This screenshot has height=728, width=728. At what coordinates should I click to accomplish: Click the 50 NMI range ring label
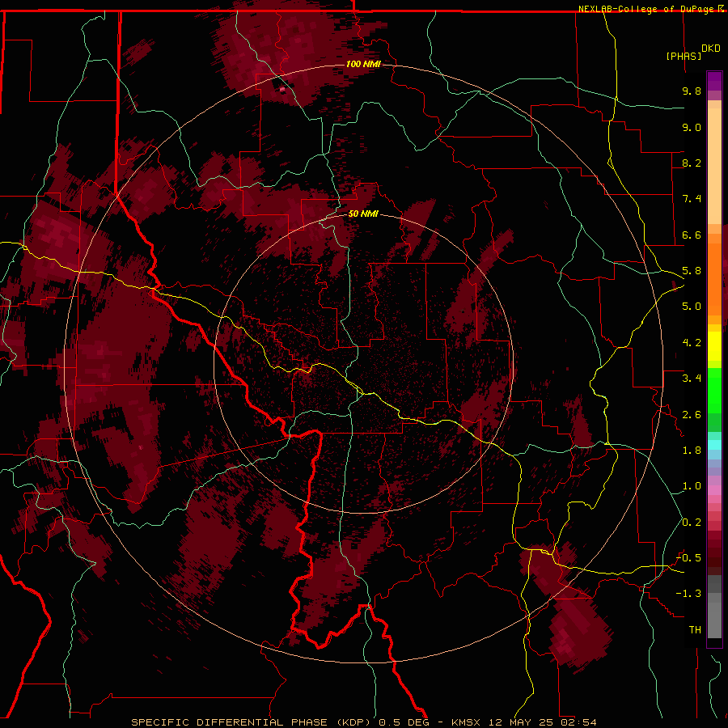(x=363, y=214)
